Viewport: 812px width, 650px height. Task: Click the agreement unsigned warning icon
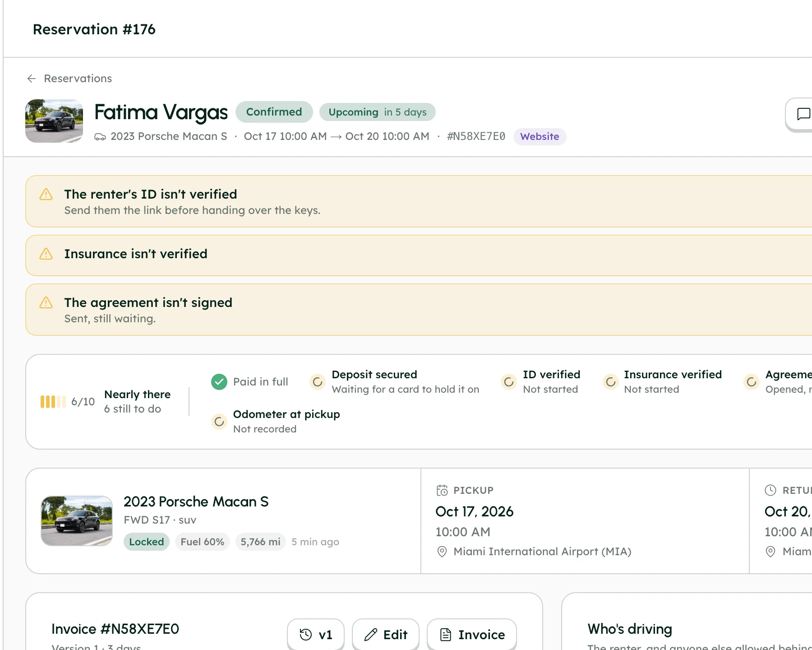pyautogui.click(x=46, y=303)
